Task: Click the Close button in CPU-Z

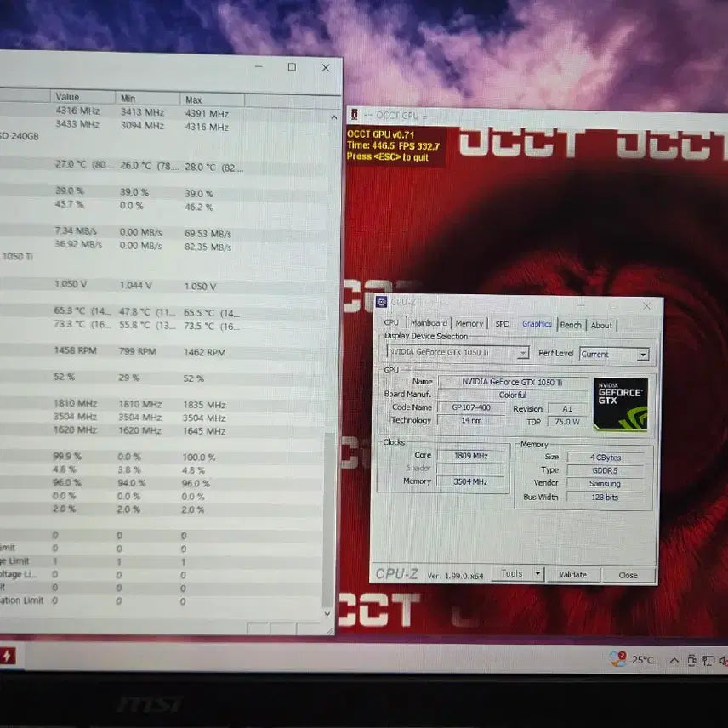Action: click(x=628, y=575)
